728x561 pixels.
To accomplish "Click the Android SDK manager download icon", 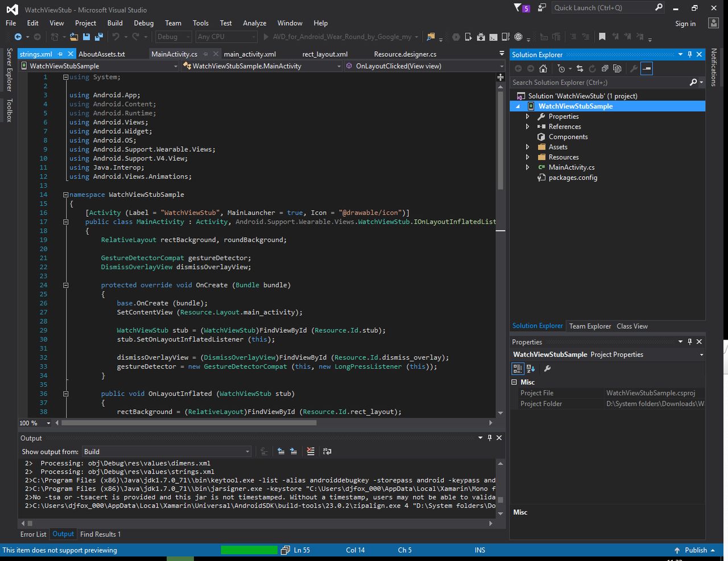I will pyautogui.click(x=481, y=37).
